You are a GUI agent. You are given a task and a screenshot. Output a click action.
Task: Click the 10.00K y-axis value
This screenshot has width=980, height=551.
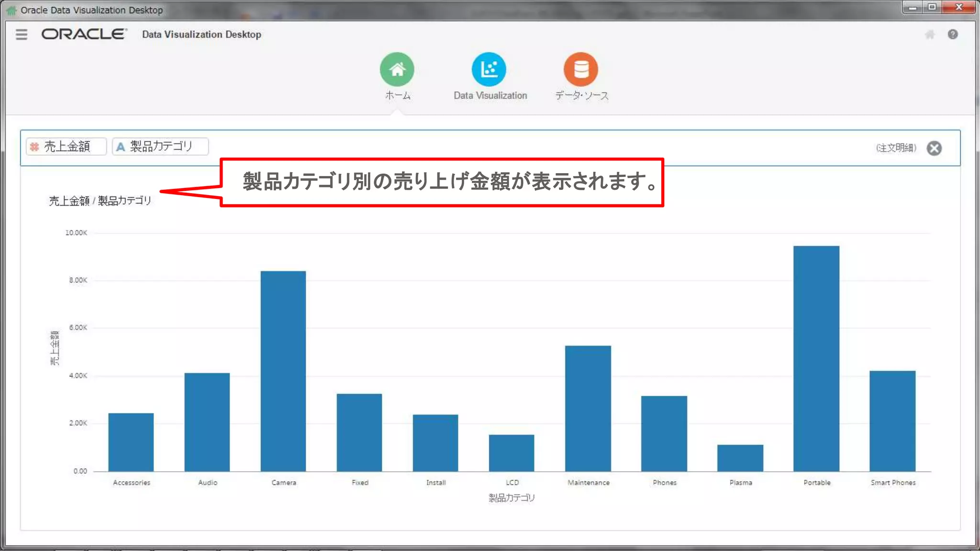click(76, 233)
